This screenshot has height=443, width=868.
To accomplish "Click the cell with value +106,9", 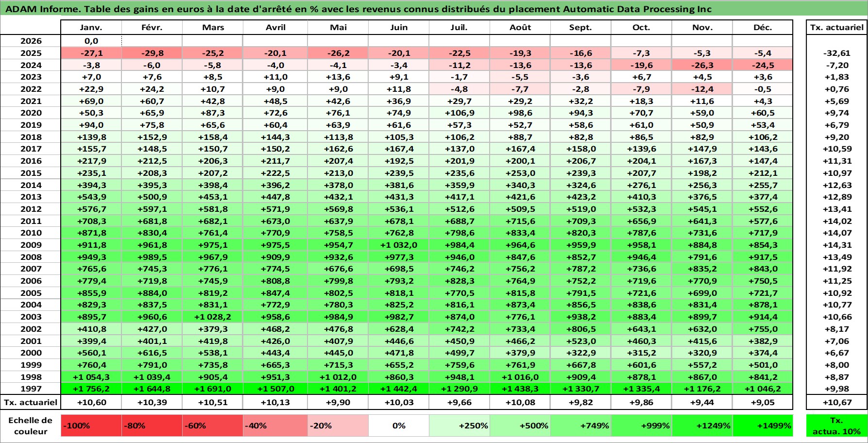I will click(x=460, y=113).
